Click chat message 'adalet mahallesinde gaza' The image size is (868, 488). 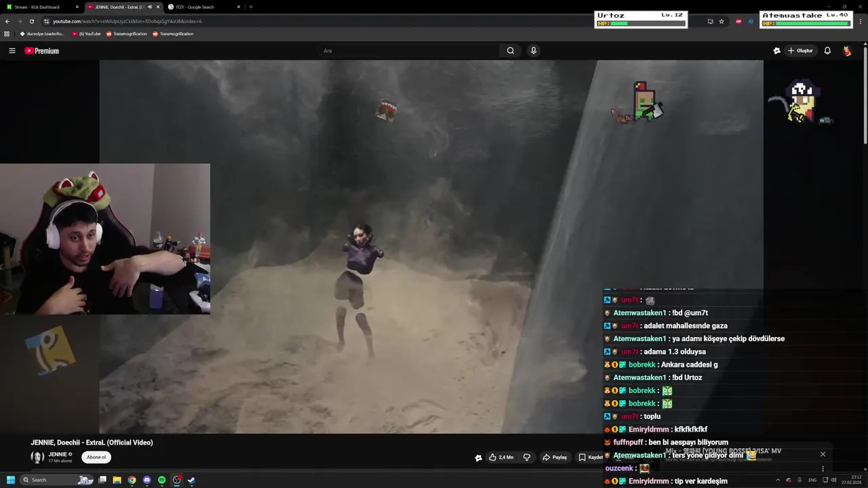686,326
